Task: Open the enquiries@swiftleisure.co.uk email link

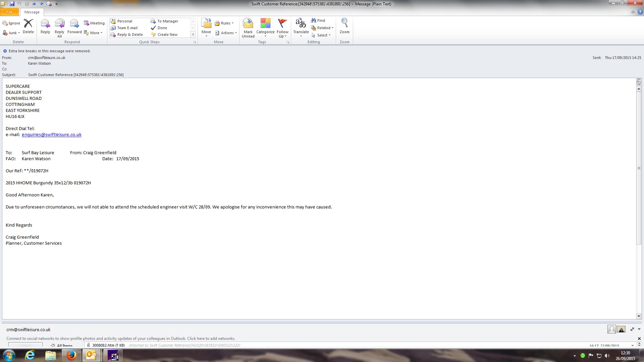Action: (x=52, y=135)
